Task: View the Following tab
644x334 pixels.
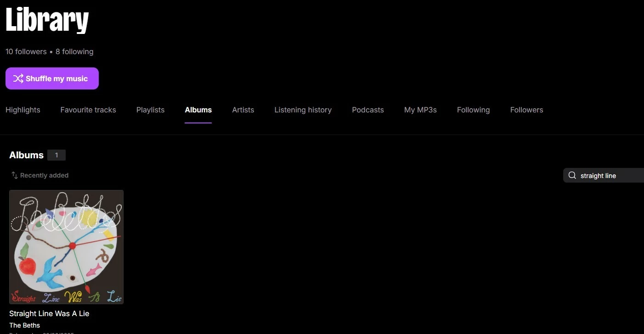Action: click(474, 110)
